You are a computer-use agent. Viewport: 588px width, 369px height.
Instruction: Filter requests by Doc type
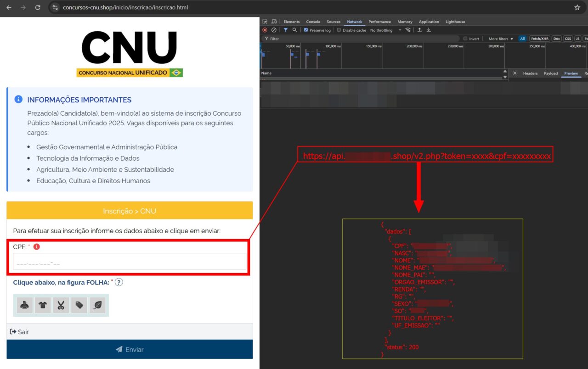[x=557, y=39]
